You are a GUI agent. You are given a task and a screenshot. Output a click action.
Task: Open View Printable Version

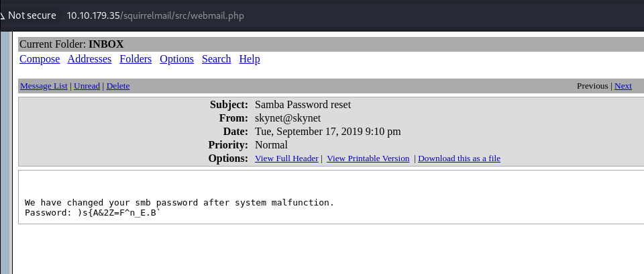coord(368,158)
